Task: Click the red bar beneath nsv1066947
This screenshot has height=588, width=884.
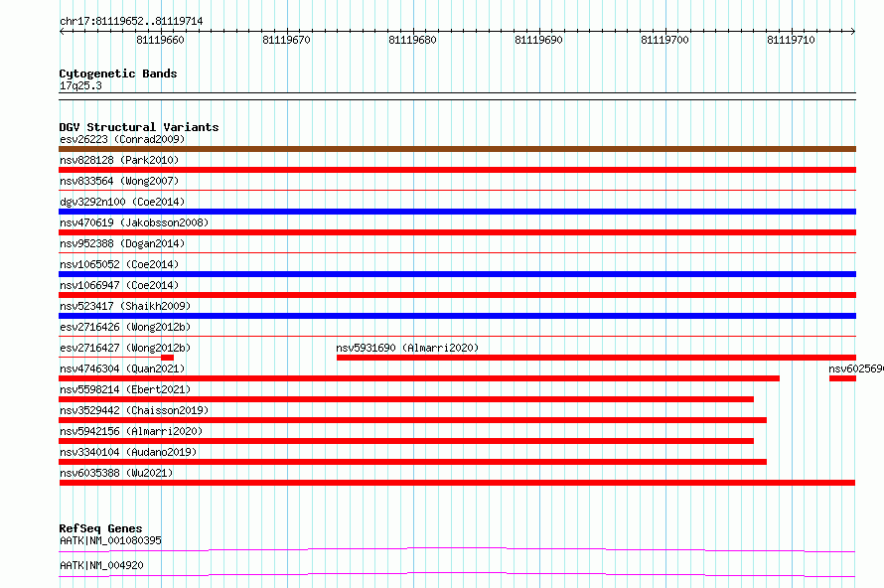Action: 457,295
